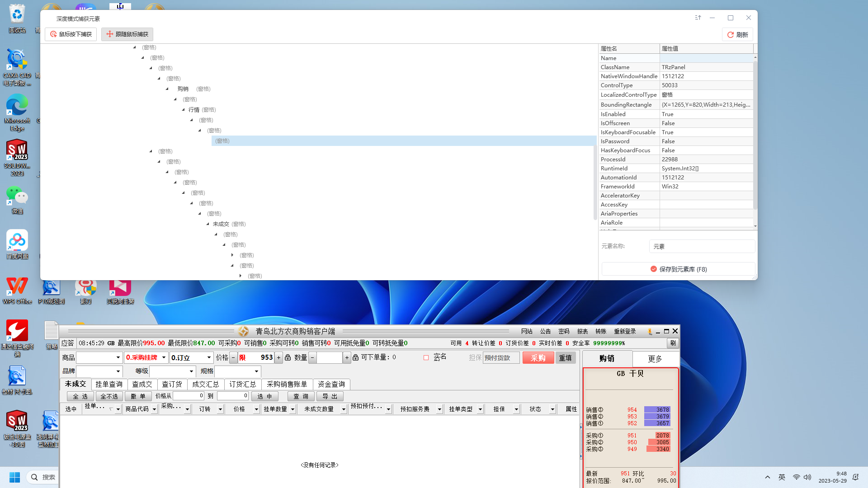This screenshot has height=488, width=868.
Task: Click the quantity lock icon
Action: point(356,357)
